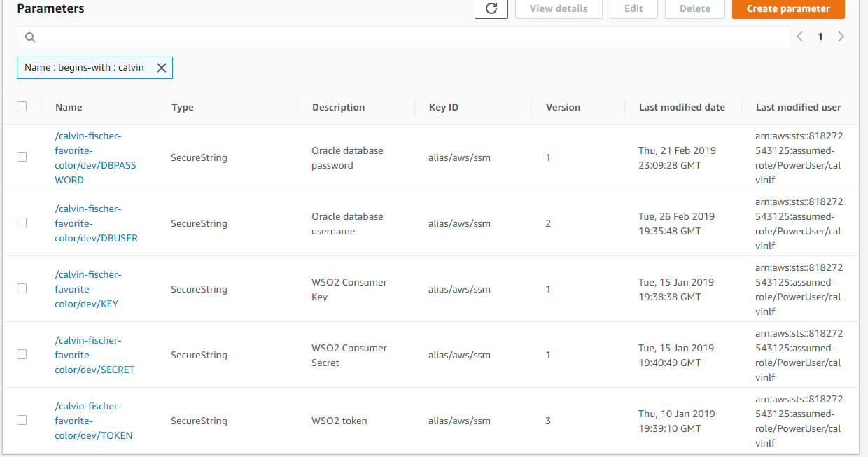Viewport: 868px width, 457px height.
Task: Click date 'Tue, 15 Jan 2019 19:40:49 GMT'
Action: click(x=676, y=356)
